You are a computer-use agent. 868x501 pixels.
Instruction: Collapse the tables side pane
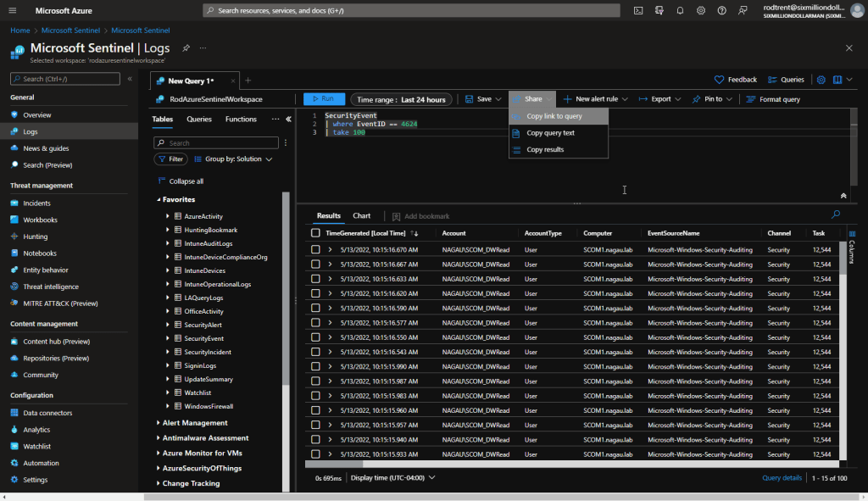pos(288,119)
